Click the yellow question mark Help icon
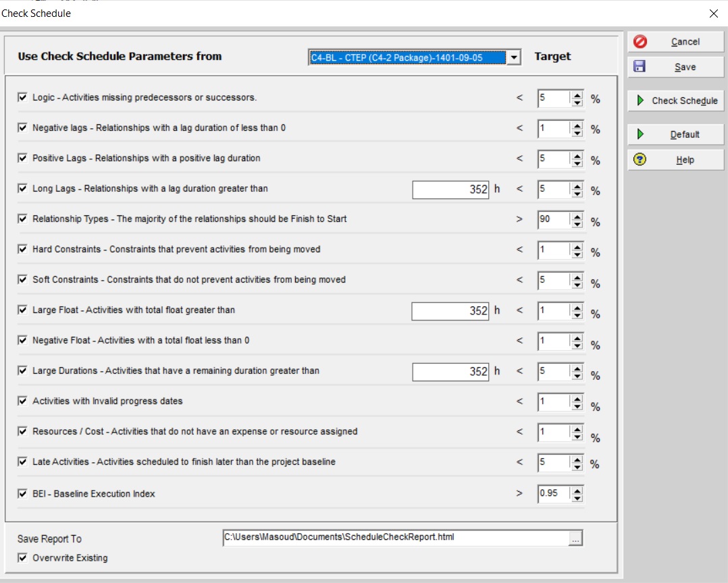This screenshot has height=583, width=728. click(x=640, y=159)
